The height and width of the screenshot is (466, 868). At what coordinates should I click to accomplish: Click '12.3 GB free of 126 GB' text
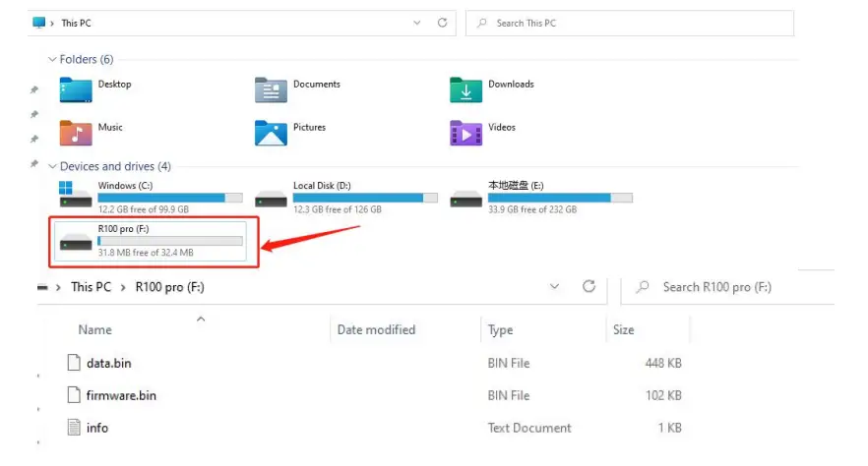point(338,209)
